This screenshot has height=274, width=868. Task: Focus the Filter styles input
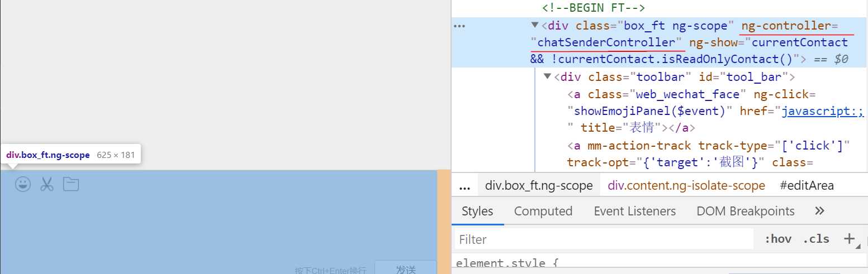(x=604, y=239)
